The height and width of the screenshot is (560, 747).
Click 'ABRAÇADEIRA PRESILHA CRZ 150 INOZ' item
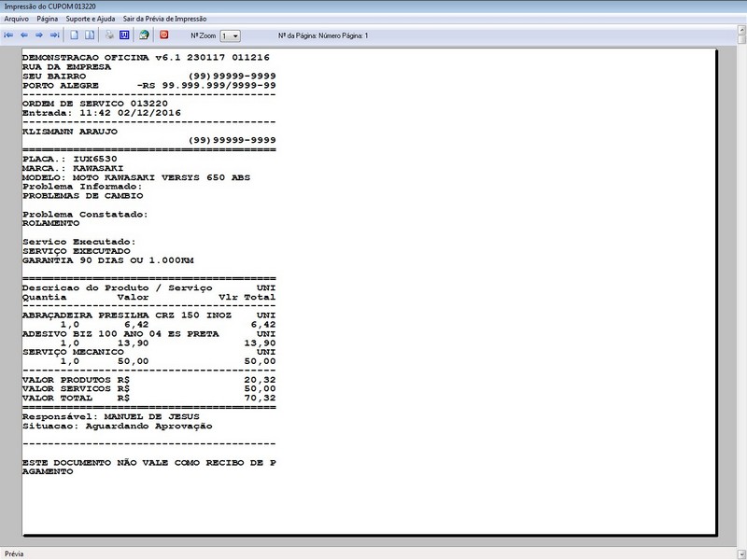coord(127,315)
